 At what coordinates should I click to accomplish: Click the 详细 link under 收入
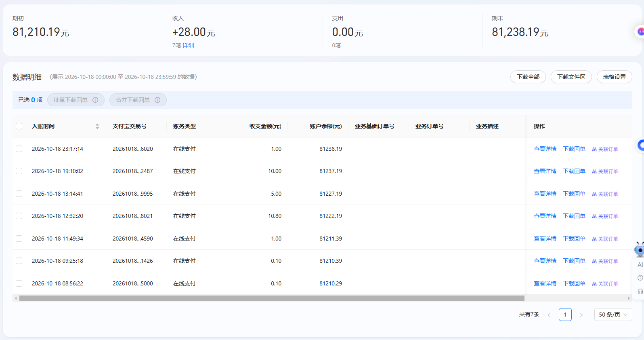click(189, 45)
